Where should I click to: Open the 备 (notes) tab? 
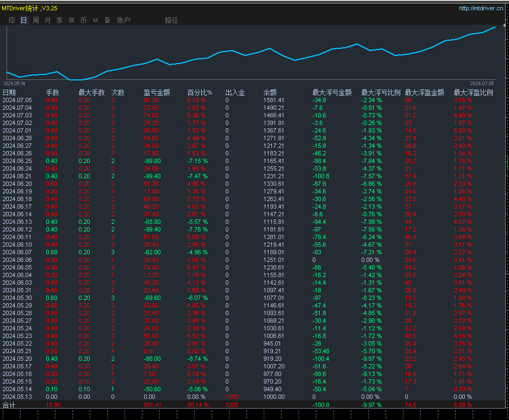pyautogui.click(x=107, y=20)
